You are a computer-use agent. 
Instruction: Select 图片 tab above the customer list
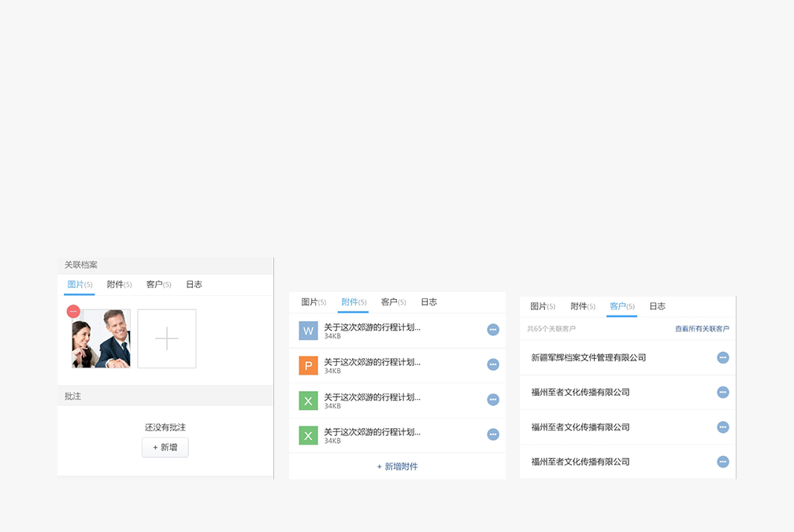point(542,306)
